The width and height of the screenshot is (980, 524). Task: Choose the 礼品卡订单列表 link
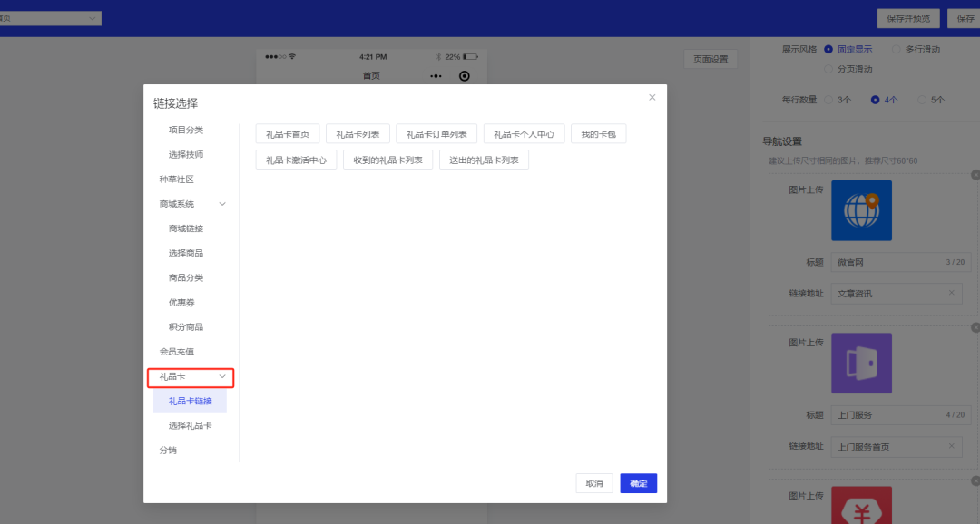pos(436,134)
